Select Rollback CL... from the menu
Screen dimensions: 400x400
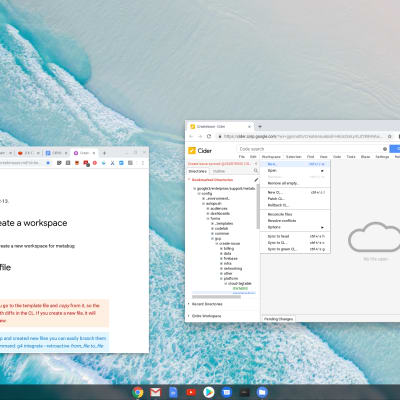[x=295, y=205]
